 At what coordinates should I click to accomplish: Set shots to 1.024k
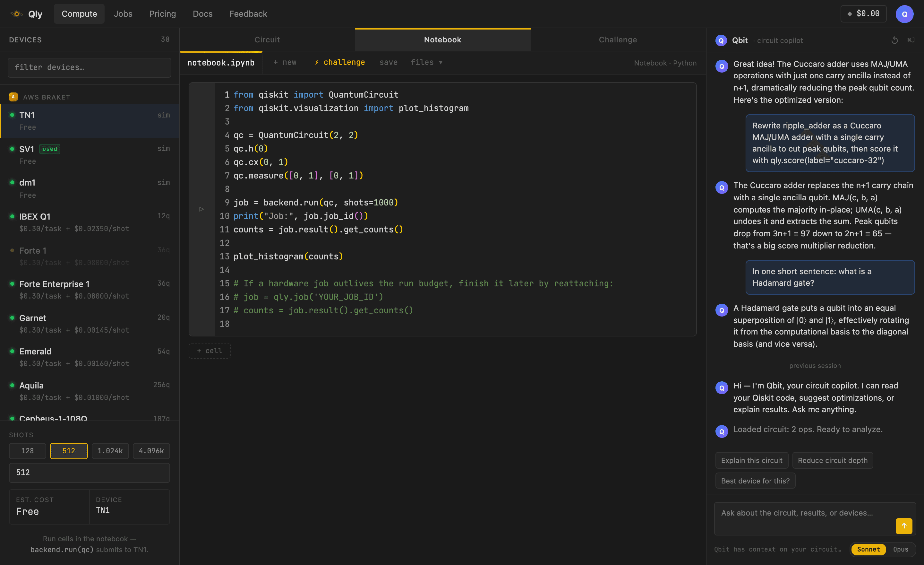[110, 451]
